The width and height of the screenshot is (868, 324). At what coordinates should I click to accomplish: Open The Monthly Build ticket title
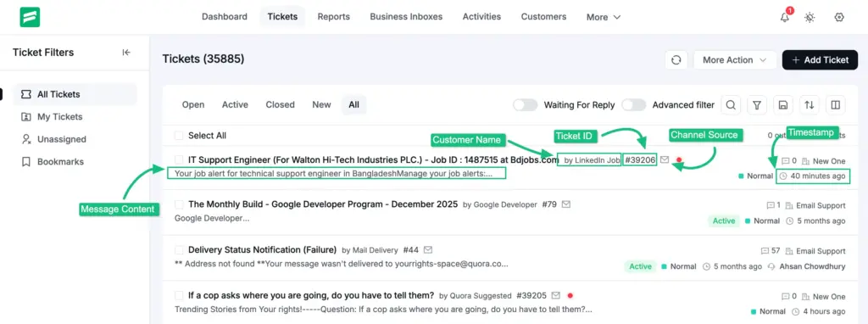323,204
